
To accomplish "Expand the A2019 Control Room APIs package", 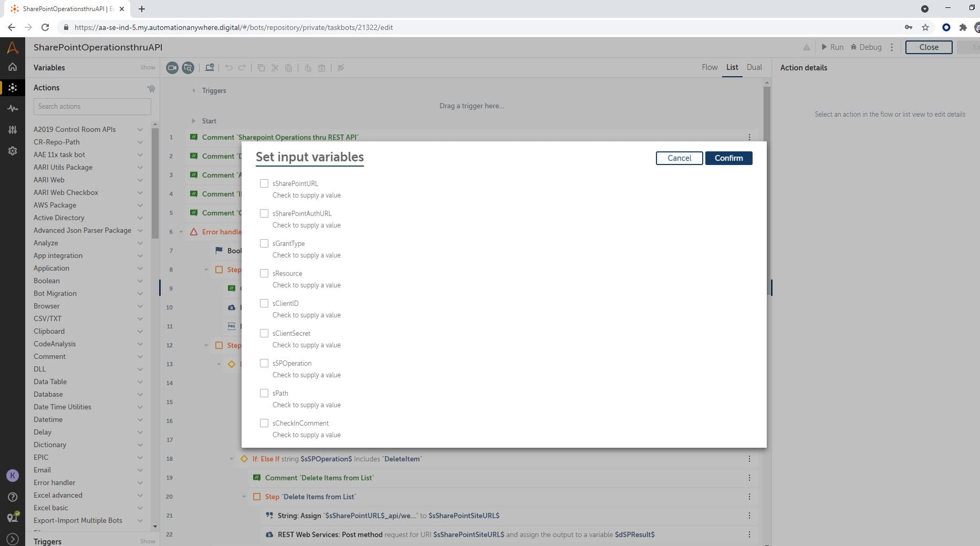I will point(140,129).
